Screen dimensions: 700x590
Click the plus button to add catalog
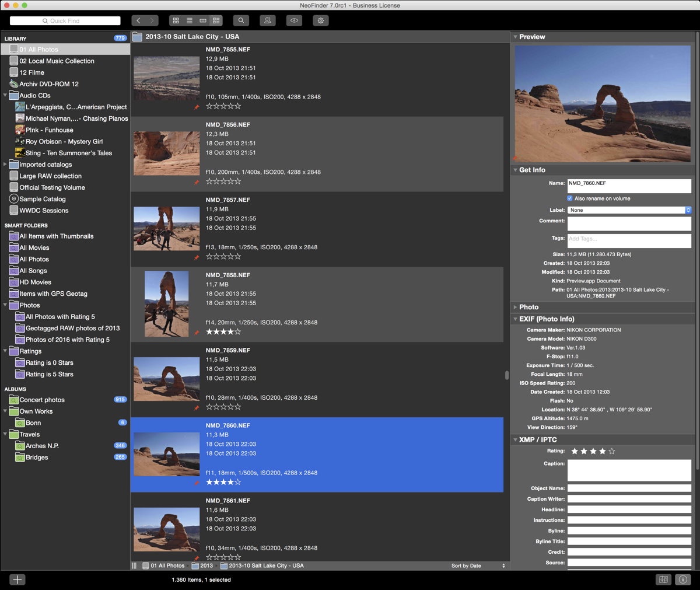pyautogui.click(x=17, y=579)
